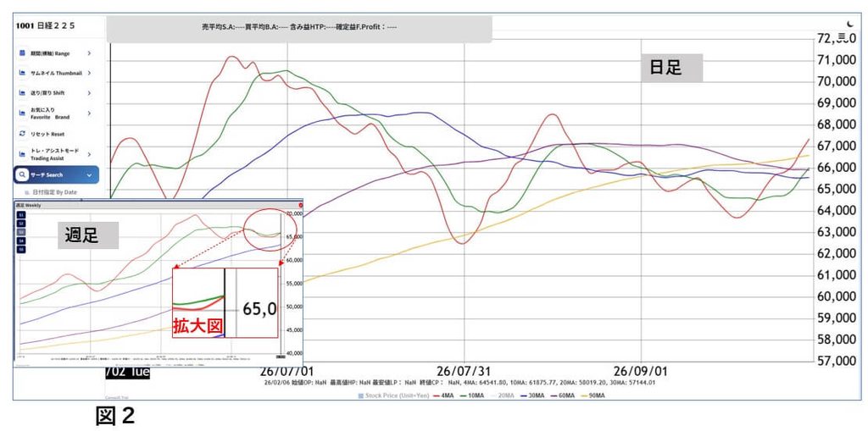Click the Reset button label
This screenshot has width=868, height=431.
click(47, 134)
